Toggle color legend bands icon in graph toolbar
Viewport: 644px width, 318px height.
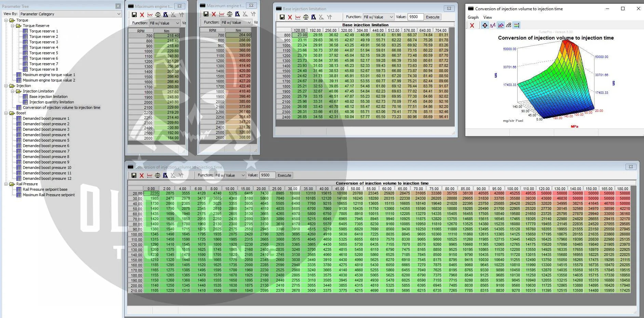tap(517, 25)
